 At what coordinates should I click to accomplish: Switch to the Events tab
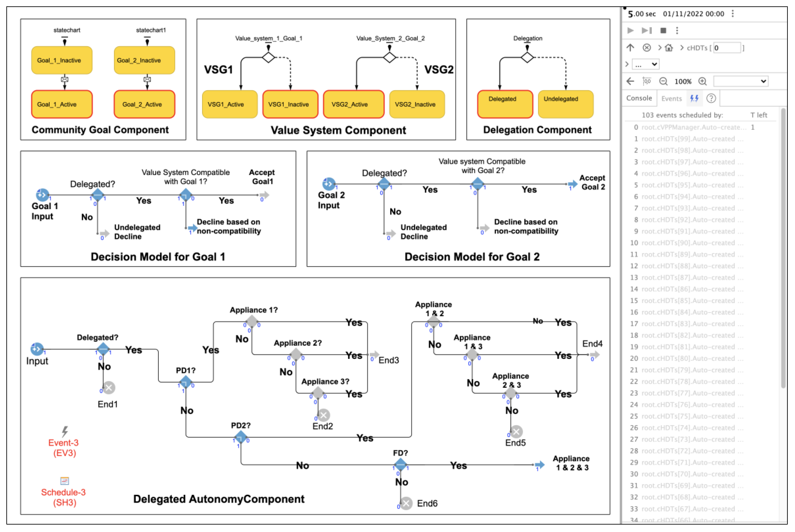tap(672, 99)
